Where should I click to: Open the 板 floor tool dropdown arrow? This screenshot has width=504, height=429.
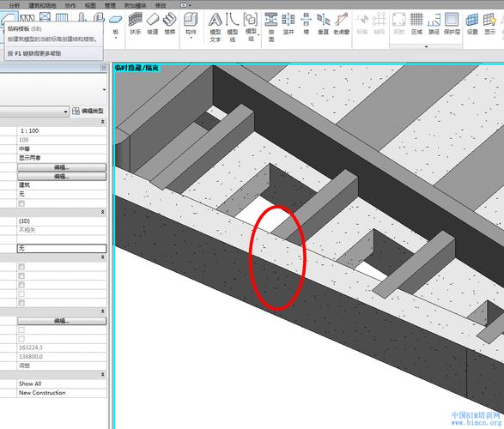click(116, 39)
